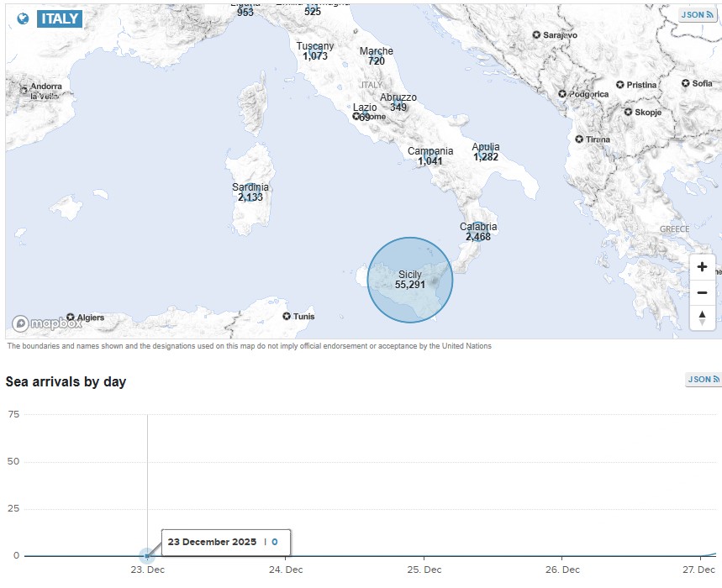Select the Sardinia 2,133 marker
The image size is (722, 588).
[250, 192]
